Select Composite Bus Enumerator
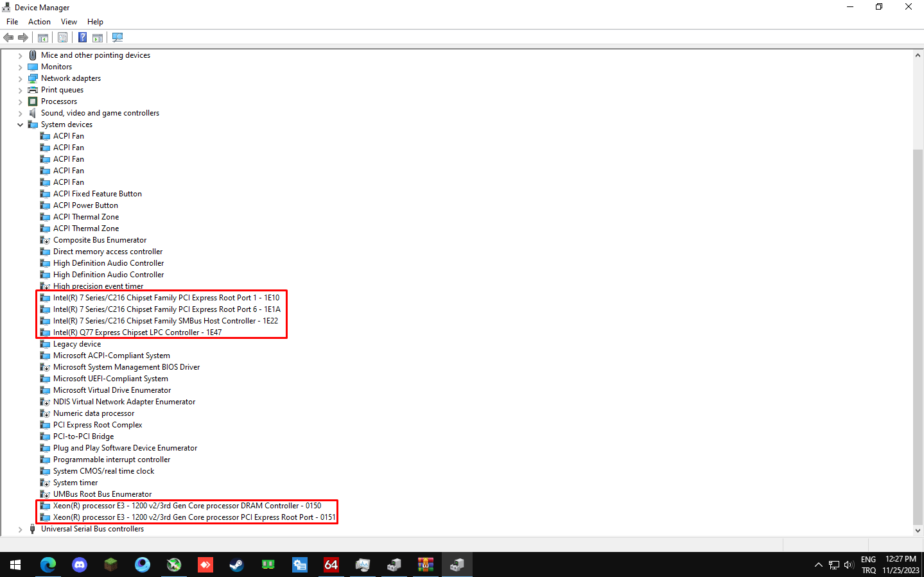 pyautogui.click(x=100, y=240)
